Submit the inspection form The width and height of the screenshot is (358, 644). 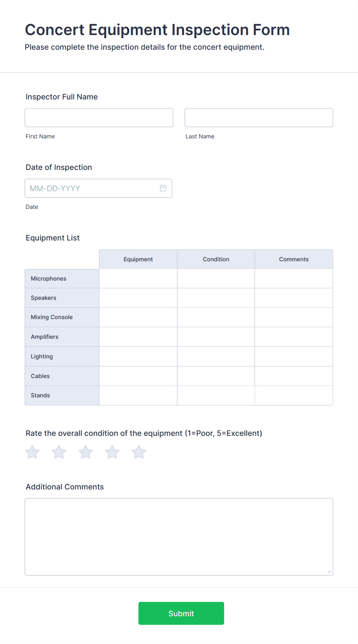point(181,613)
